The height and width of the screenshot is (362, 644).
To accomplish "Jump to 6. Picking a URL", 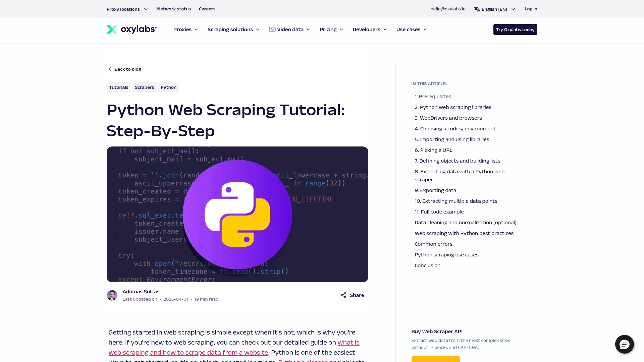I will 433,150.
